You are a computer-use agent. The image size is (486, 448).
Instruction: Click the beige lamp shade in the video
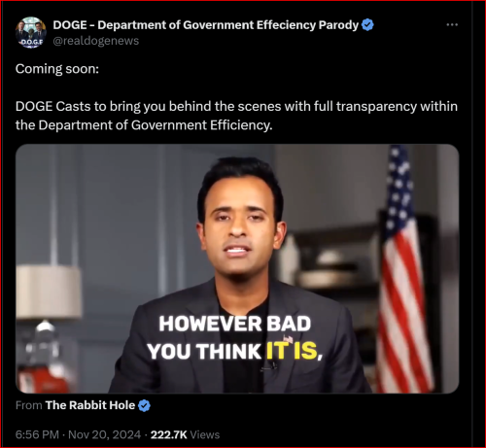click(49, 291)
